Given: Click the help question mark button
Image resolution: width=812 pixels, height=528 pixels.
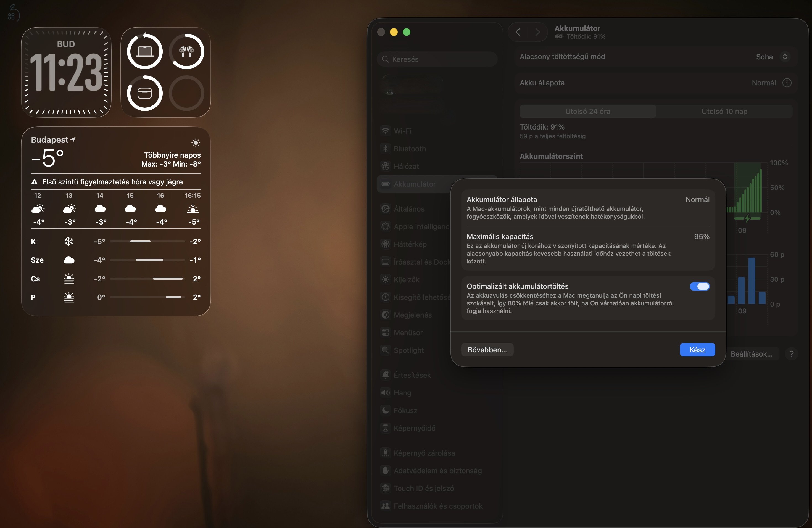Looking at the screenshot, I should click(791, 354).
